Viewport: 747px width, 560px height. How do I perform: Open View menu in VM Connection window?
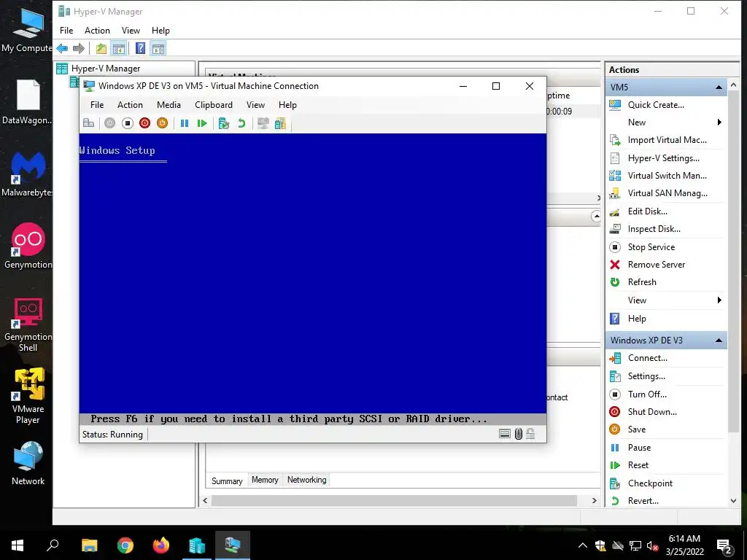pyautogui.click(x=255, y=105)
